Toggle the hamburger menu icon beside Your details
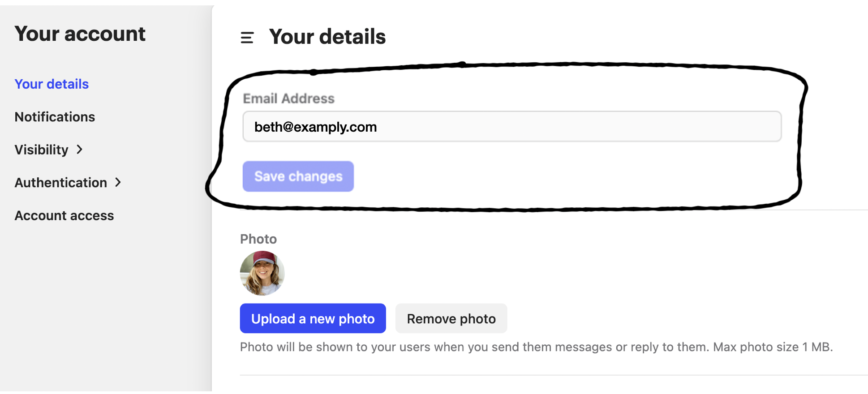Image resolution: width=868 pixels, height=394 pixels. coord(247,38)
